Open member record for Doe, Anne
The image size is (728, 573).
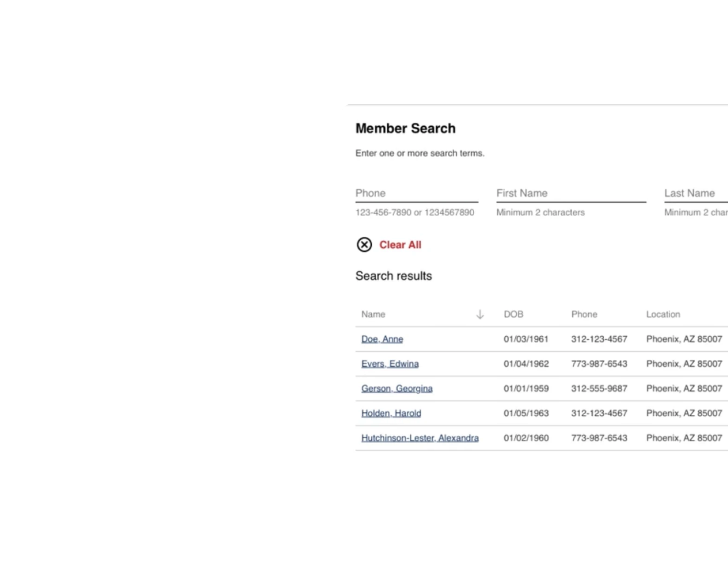point(382,339)
